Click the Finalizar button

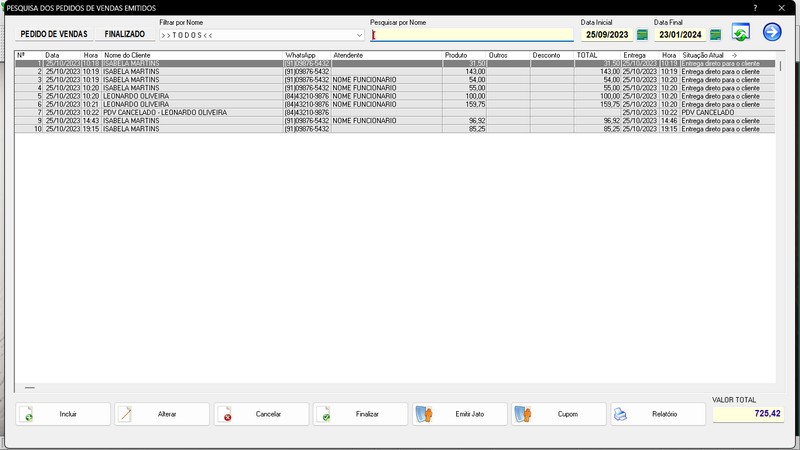point(360,414)
